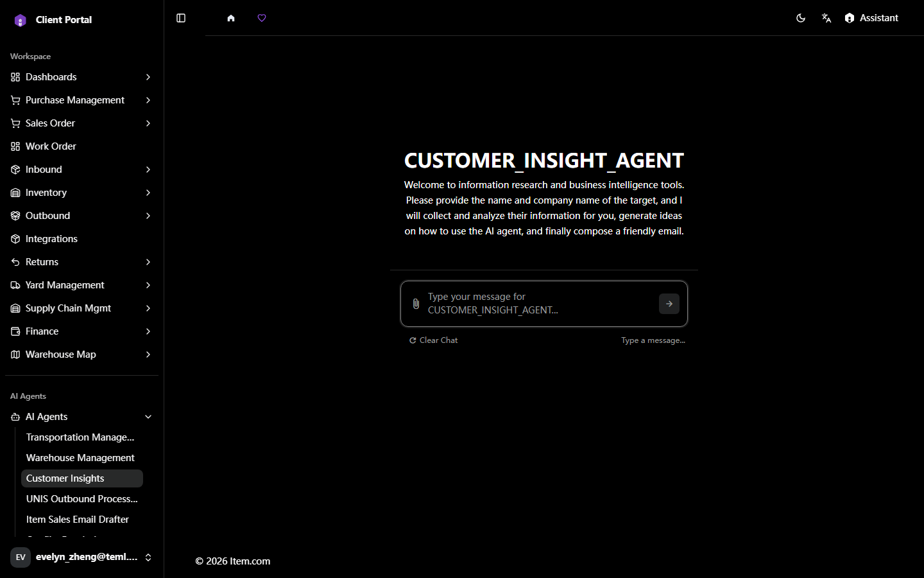Switch theme with the moon icon

coord(801,18)
